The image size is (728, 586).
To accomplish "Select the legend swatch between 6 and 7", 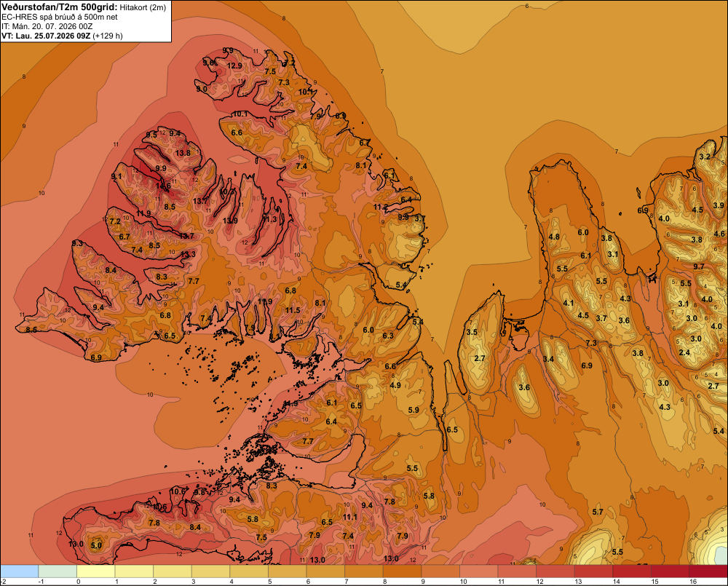I will 325,571.
